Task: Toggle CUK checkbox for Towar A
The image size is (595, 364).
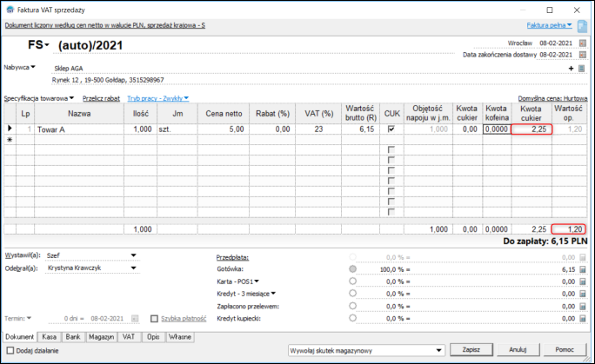Action: coord(391,129)
